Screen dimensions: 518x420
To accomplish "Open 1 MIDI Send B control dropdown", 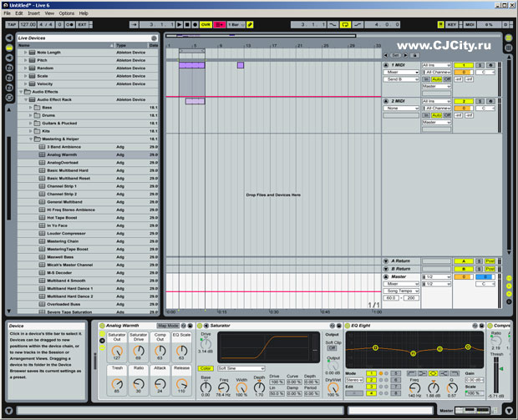I will pos(401,79).
